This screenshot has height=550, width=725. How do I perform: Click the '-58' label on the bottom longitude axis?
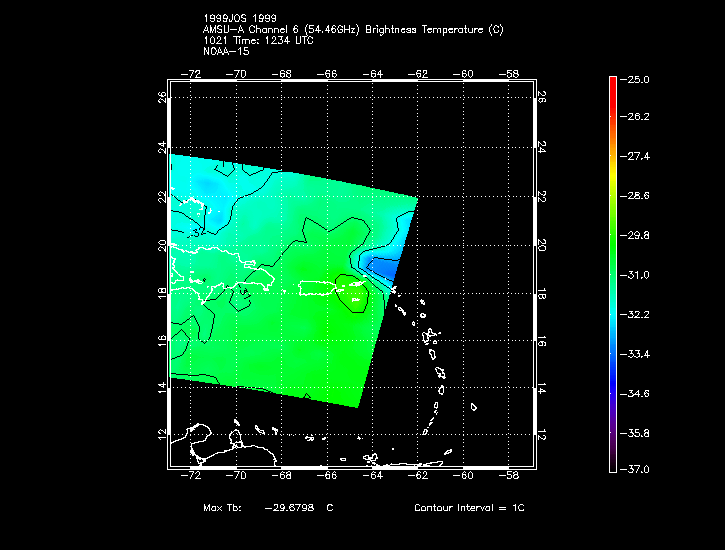509,476
